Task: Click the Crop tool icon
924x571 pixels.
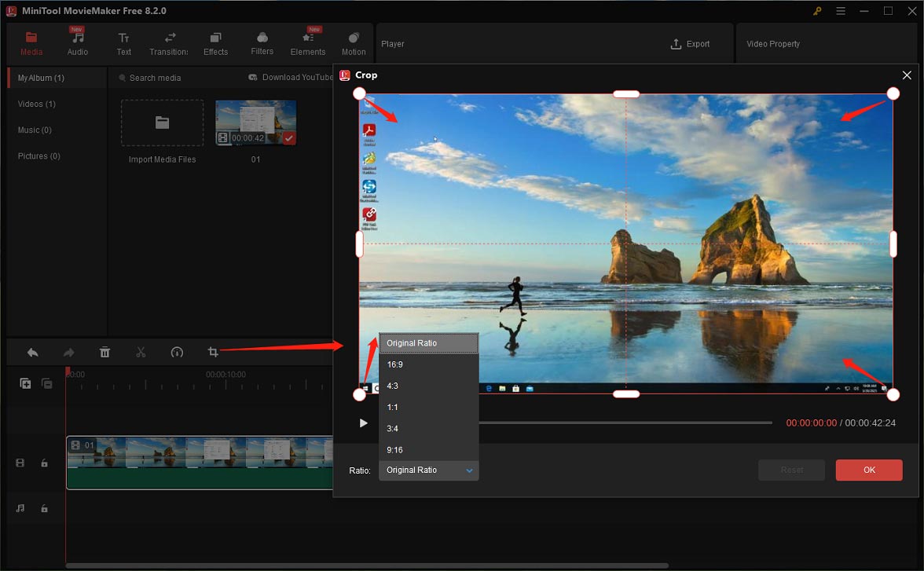Action: pyautogui.click(x=213, y=353)
